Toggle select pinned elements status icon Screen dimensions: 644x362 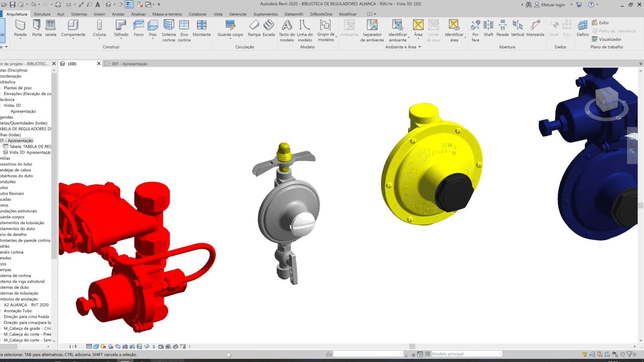point(600,354)
